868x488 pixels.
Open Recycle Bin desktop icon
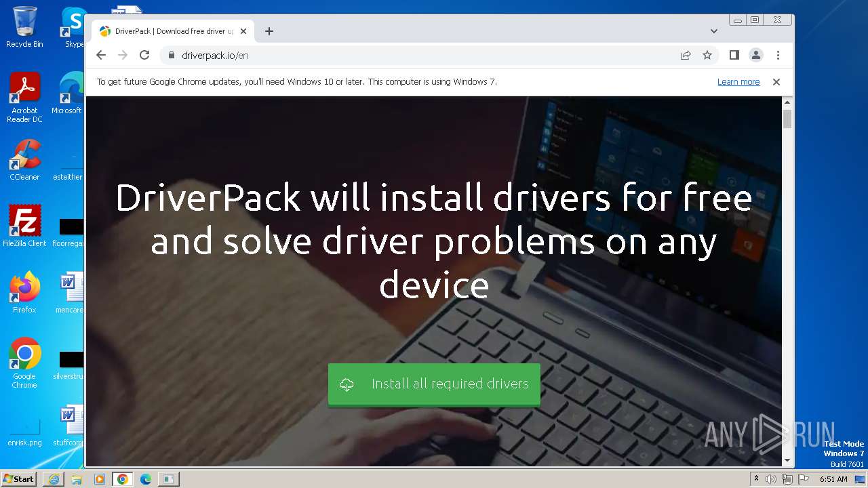(24, 27)
